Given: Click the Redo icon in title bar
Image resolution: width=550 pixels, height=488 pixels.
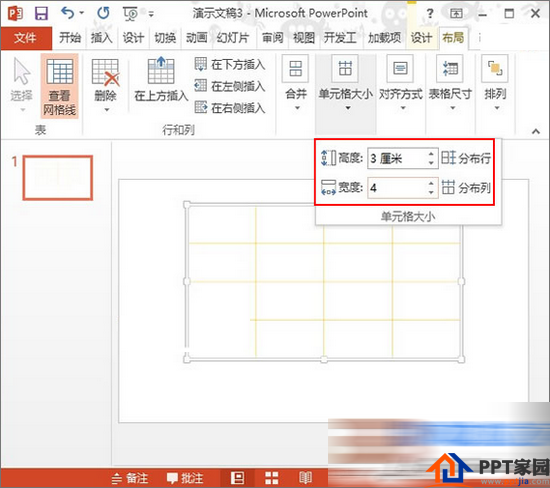Looking at the screenshot, I should [x=103, y=13].
